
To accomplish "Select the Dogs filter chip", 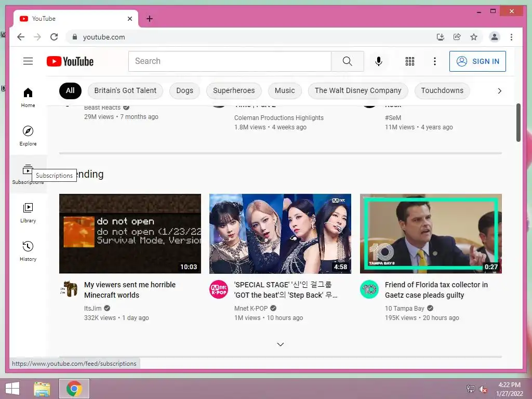I will (184, 90).
